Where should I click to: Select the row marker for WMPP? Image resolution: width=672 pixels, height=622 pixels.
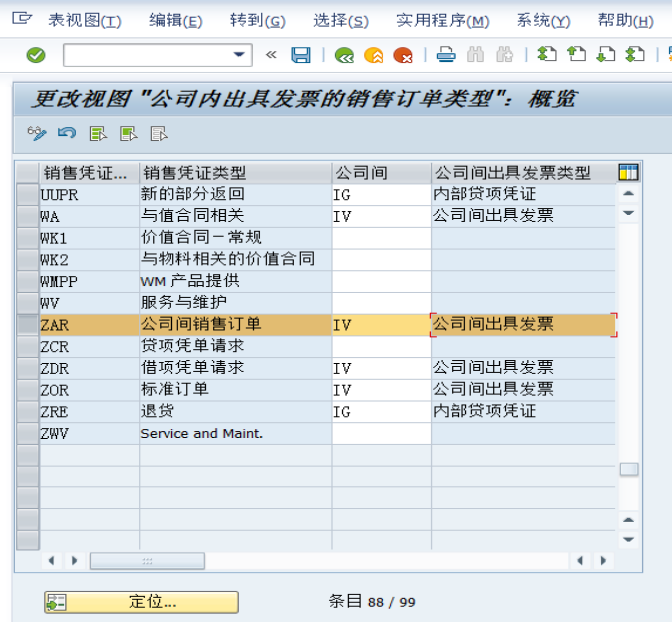28,281
